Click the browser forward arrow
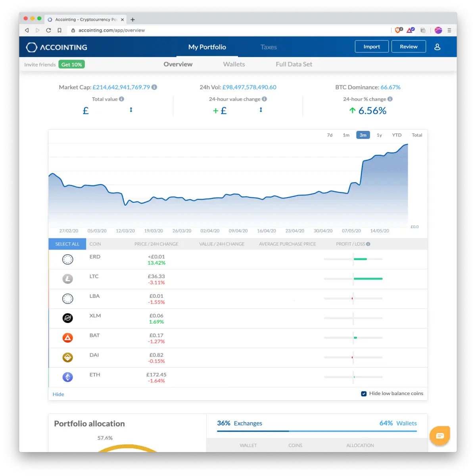Screen dimensions: 476x476 tap(38, 30)
